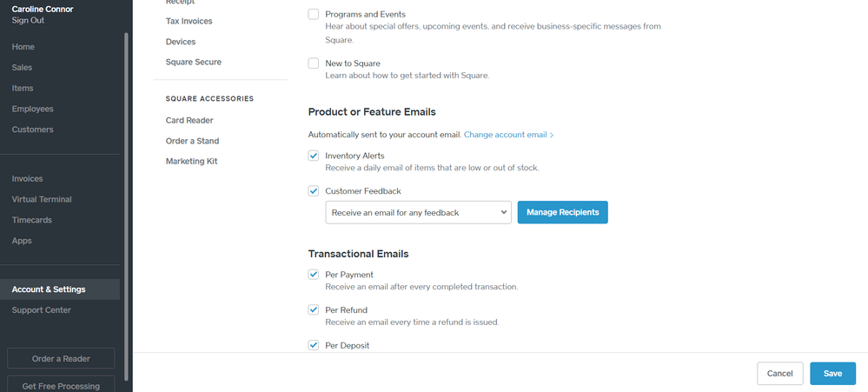Click the left sidebar scrollbar
The height and width of the screenshot is (392, 868).
pyautogui.click(x=128, y=174)
